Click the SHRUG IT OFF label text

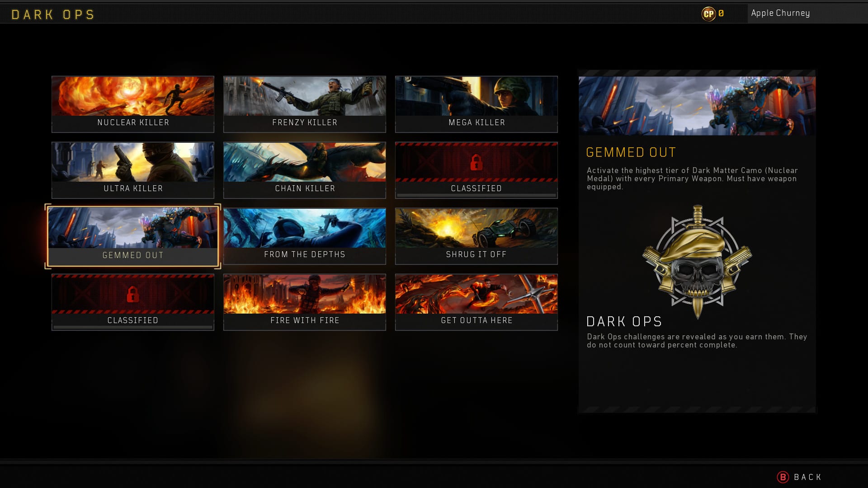[x=476, y=254]
